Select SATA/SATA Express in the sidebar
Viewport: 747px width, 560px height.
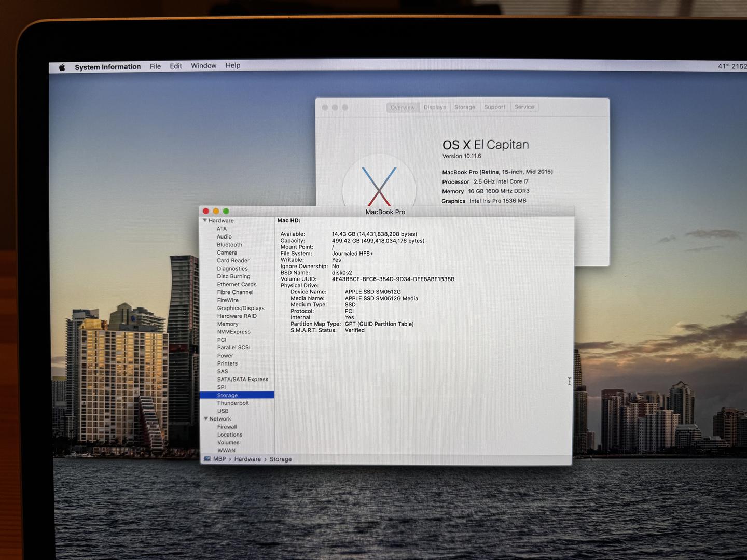pos(243,380)
